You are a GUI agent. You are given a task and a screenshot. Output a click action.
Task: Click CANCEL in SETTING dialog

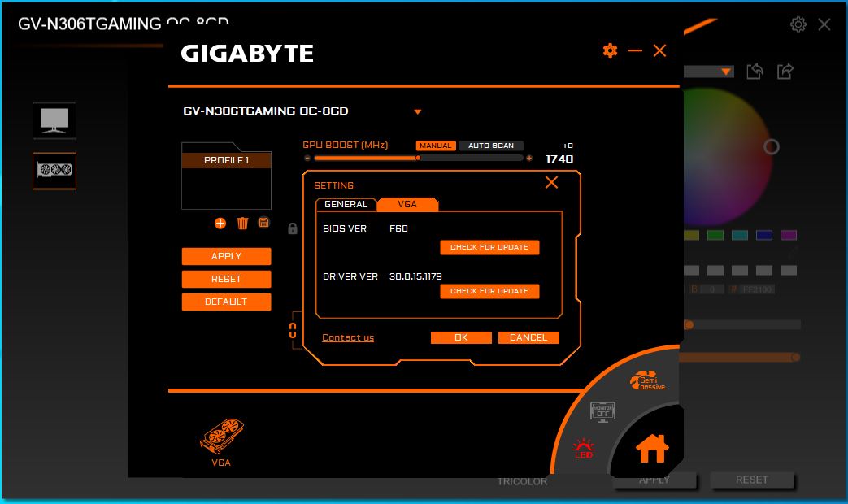pyautogui.click(x=528, y=337)
